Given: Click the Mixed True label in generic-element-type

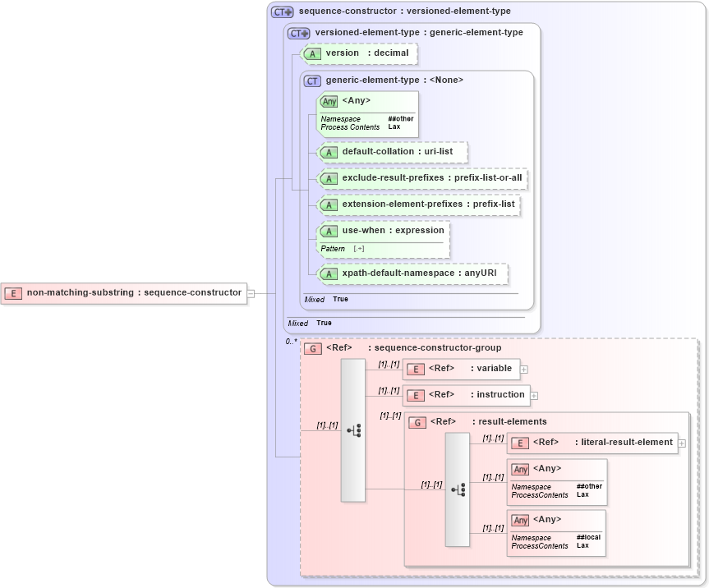Looking at the screenshot, I should [320, 300].
